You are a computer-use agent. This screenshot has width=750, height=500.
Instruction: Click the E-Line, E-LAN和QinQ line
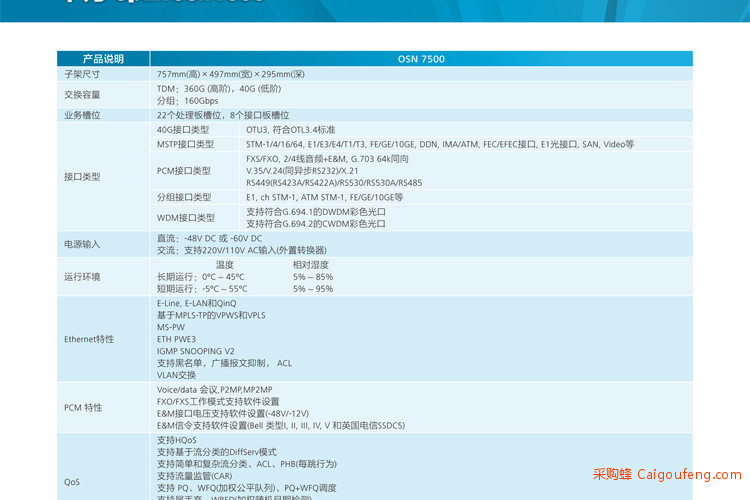click(197, 303)
